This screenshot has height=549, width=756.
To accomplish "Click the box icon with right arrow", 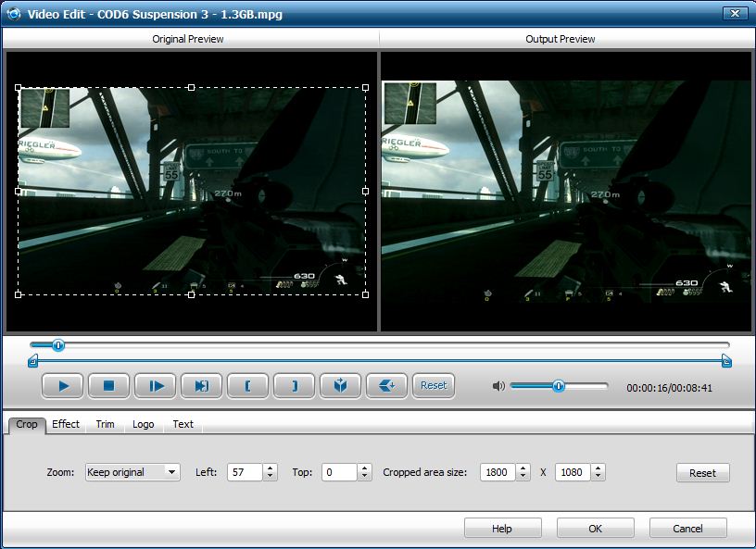I will click(x=340, y=386).
